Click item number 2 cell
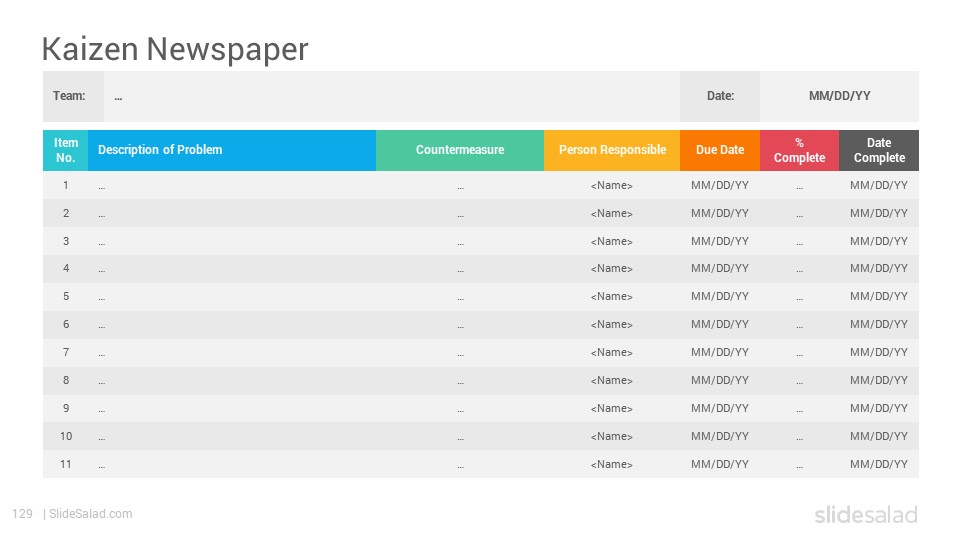This screenshot has height=540, width=960. click(66, 213)
